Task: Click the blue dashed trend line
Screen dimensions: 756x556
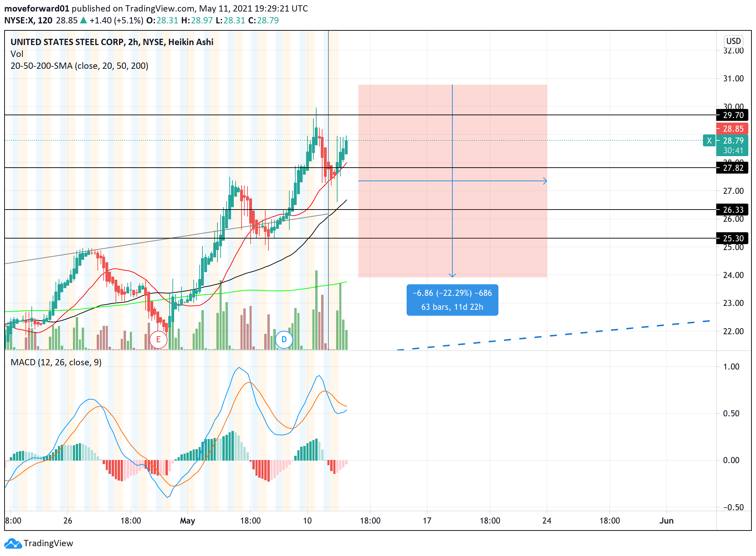Action: pyautogui.click(x=554, y=335)
